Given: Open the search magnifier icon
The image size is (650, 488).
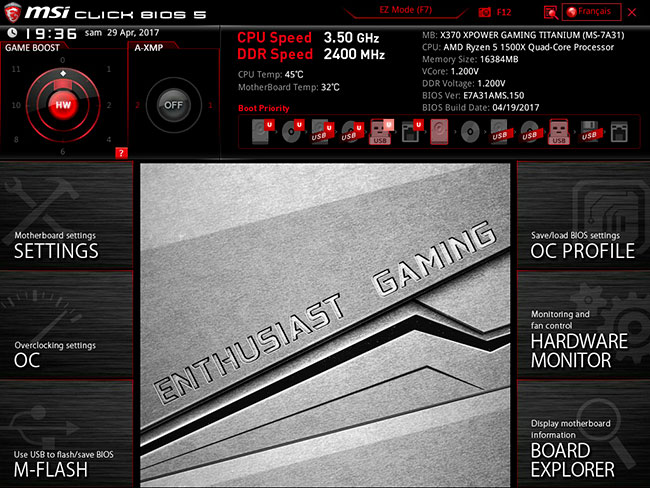Looking at the screenshot, I should (x=550, y=12).
